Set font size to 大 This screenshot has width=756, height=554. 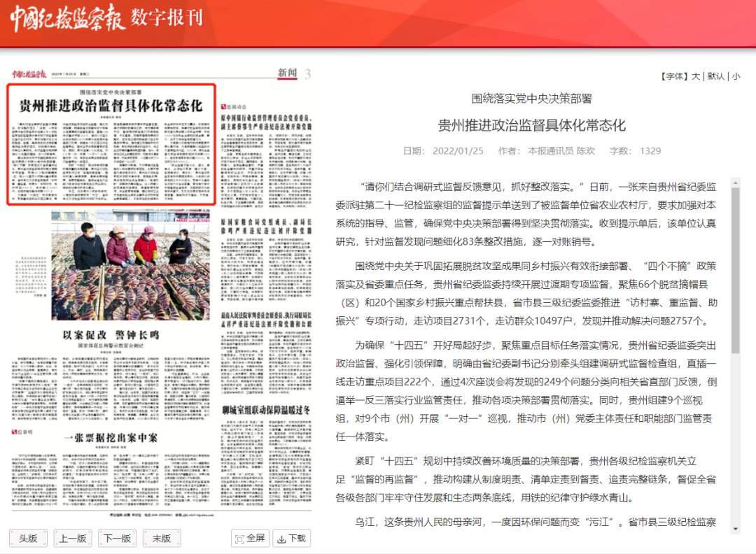(696, 76)
